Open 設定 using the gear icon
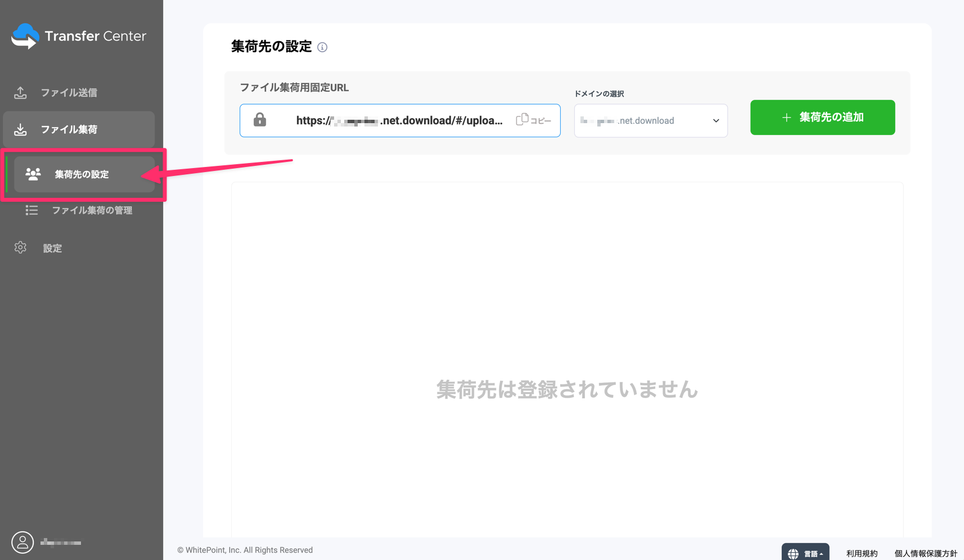 point(20,247)
